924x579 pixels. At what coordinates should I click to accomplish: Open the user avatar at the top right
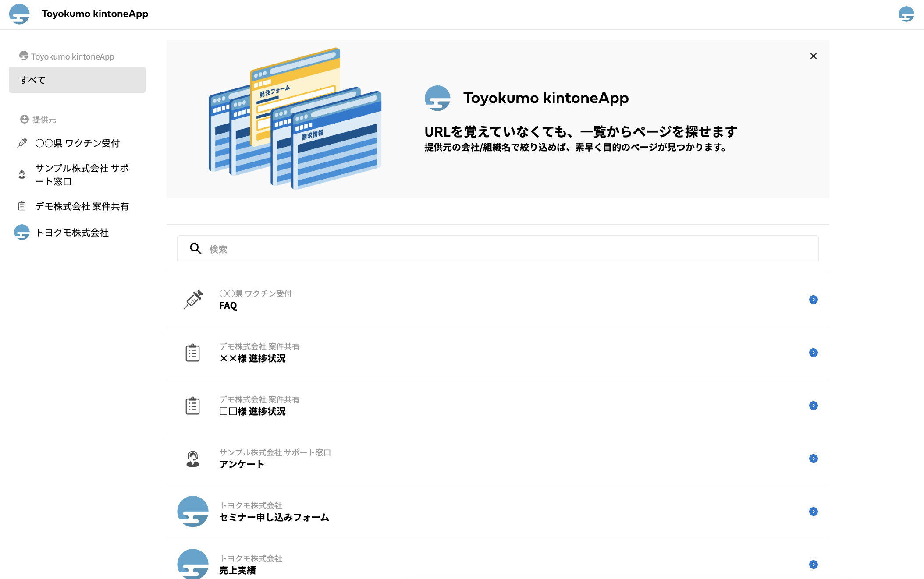pos(906,14)
